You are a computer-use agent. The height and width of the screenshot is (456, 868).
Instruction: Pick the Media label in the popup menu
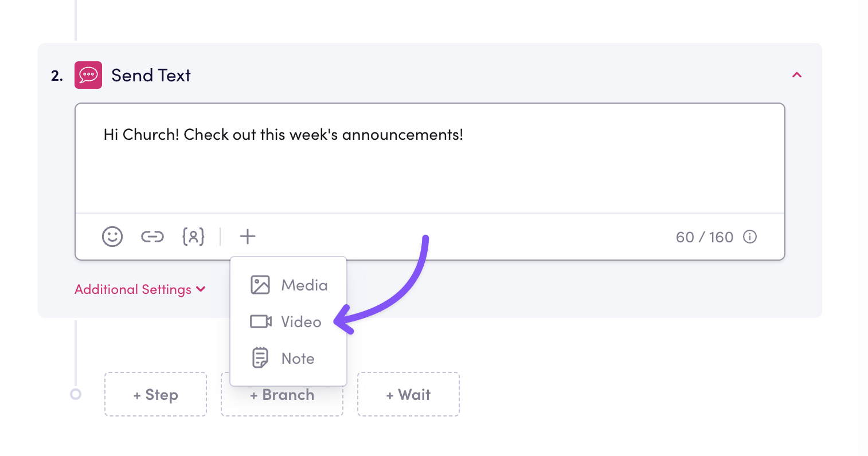[304, 285]
